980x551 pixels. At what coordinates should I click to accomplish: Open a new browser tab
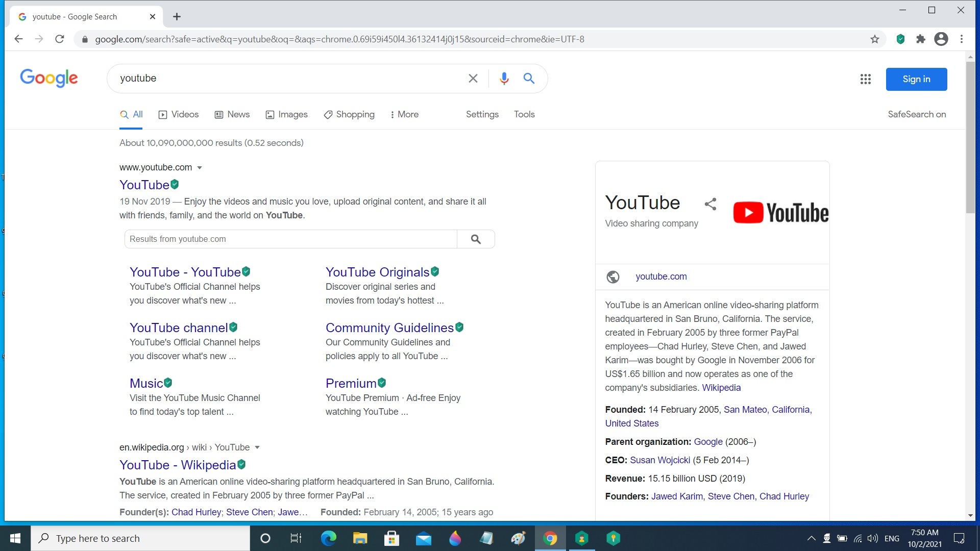(177, 17)
